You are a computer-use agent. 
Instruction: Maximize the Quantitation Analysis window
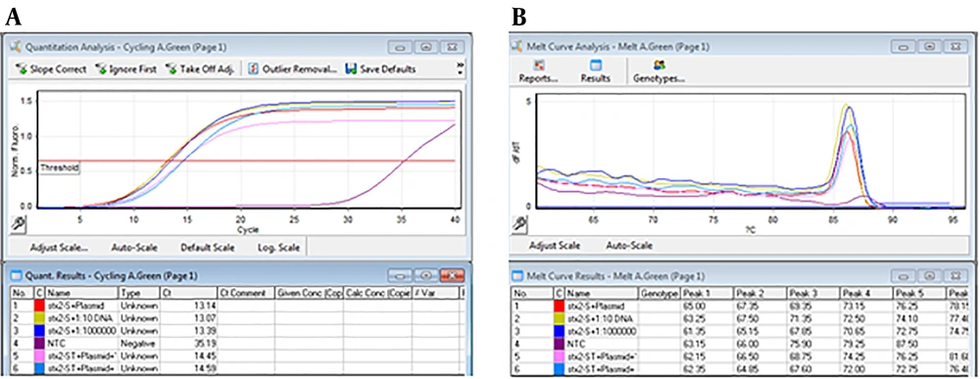coord(427,46)
